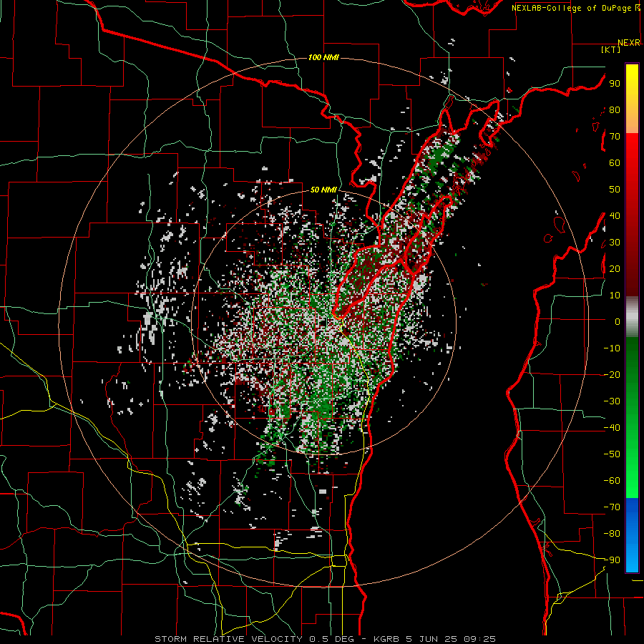Screen dimensions: 644x644
Task: Click the -60 value on velocity scale
Action: [612, 481]
